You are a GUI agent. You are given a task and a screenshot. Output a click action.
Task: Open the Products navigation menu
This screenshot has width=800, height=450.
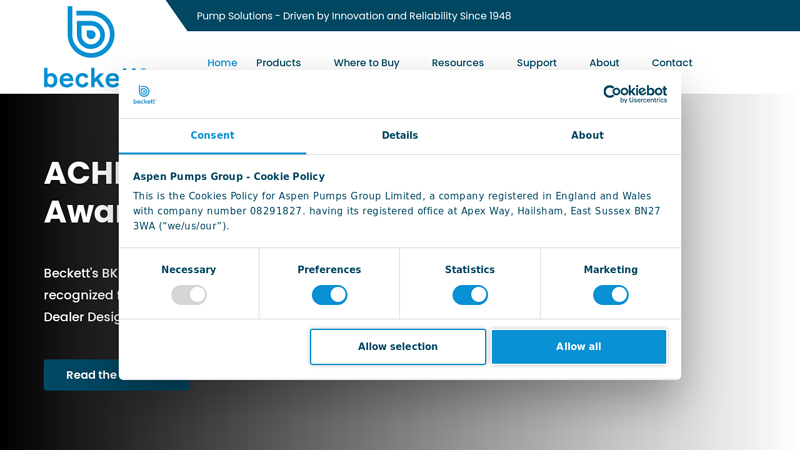pos(278,63)
